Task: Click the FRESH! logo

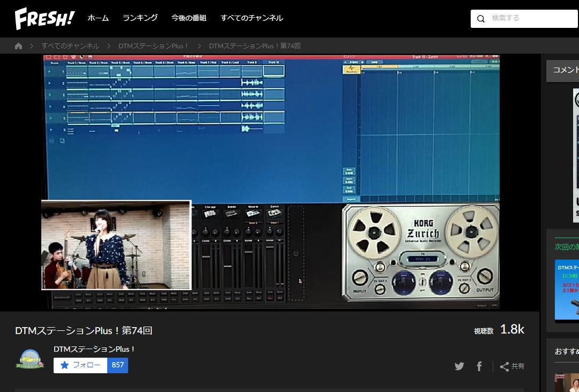Action: (x=44, y=18)
